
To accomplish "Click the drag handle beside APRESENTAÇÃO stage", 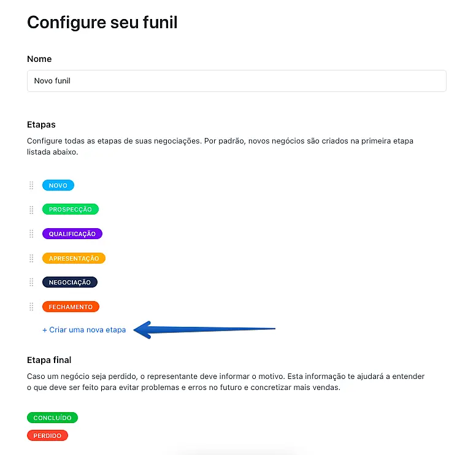I will tap(31, 258).
